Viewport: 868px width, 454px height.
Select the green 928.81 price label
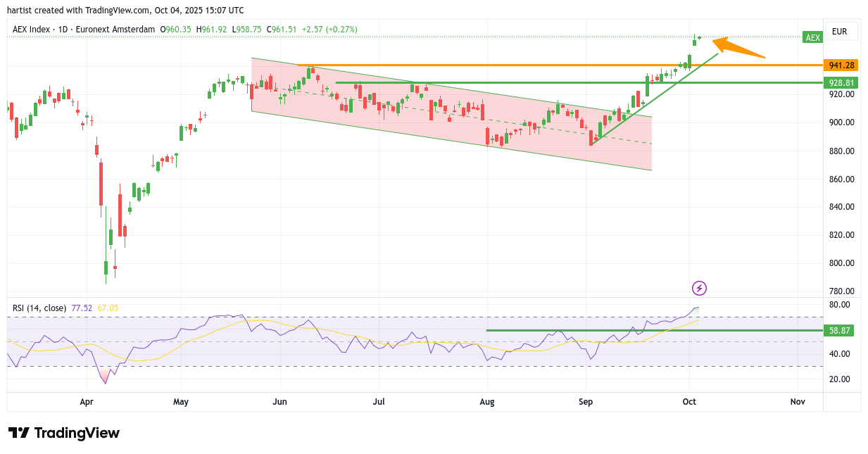pos(841,82)
